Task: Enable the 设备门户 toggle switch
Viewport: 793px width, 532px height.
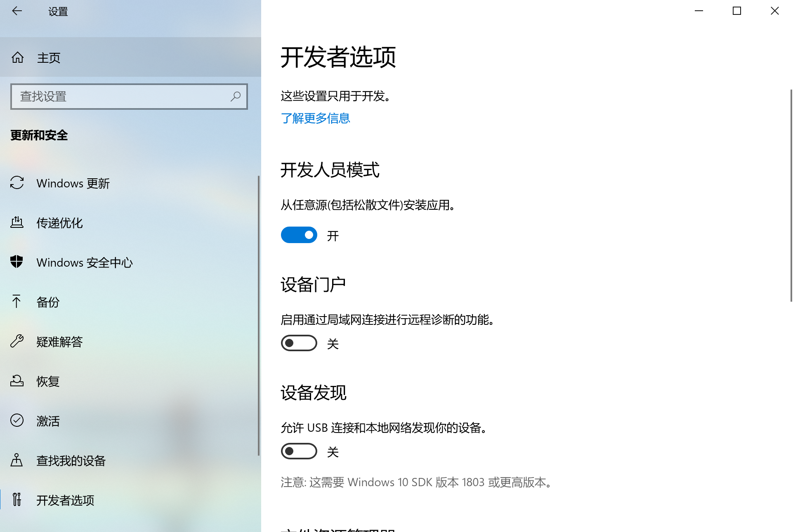Action: click(299, 343)
